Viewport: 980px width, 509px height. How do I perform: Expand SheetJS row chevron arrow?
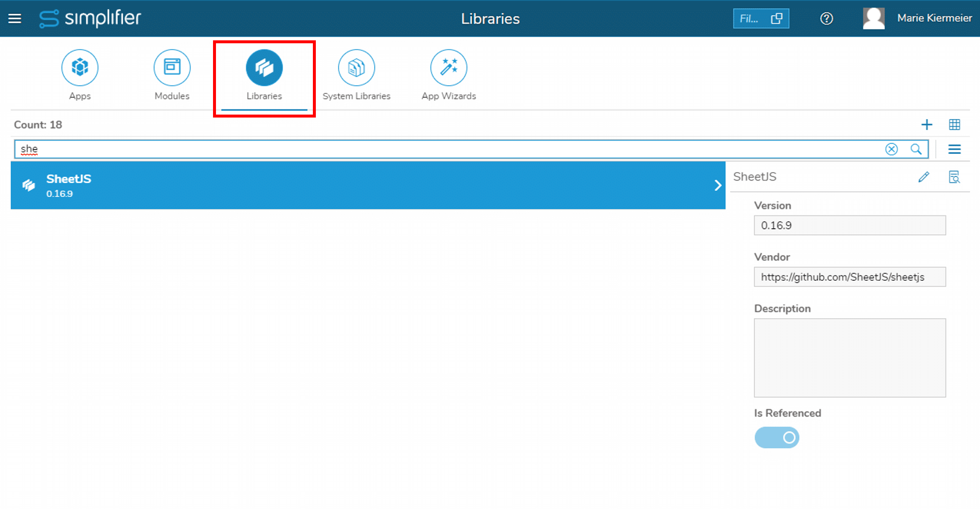click(718, 185)
